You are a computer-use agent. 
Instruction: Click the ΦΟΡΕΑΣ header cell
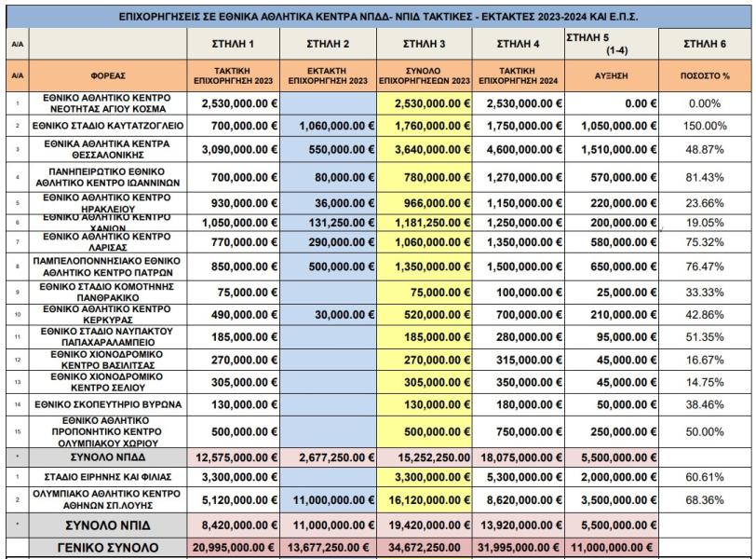click(108, 75)
